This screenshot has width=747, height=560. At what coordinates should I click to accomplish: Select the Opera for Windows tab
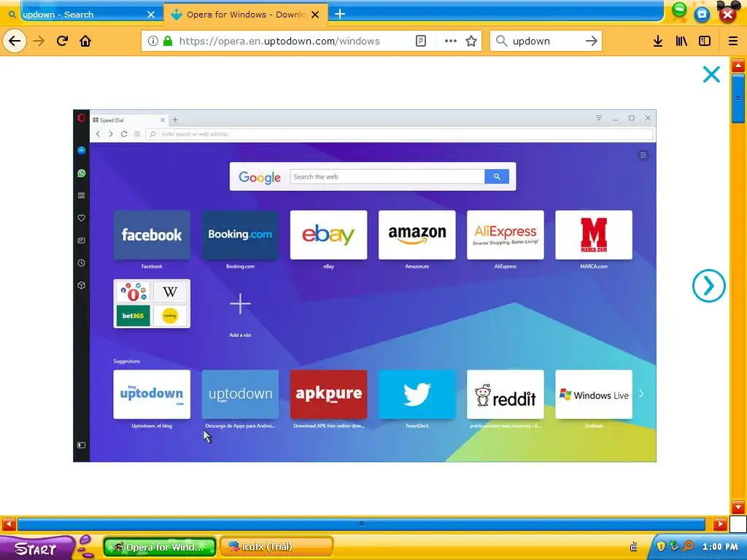pyautogui.click(x=245, y=15)
